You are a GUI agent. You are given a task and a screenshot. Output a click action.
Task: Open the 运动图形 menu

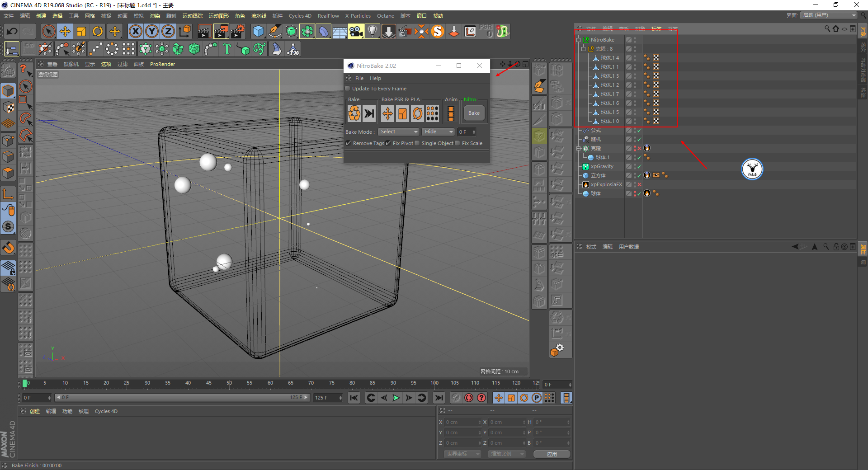click(218, 16)
